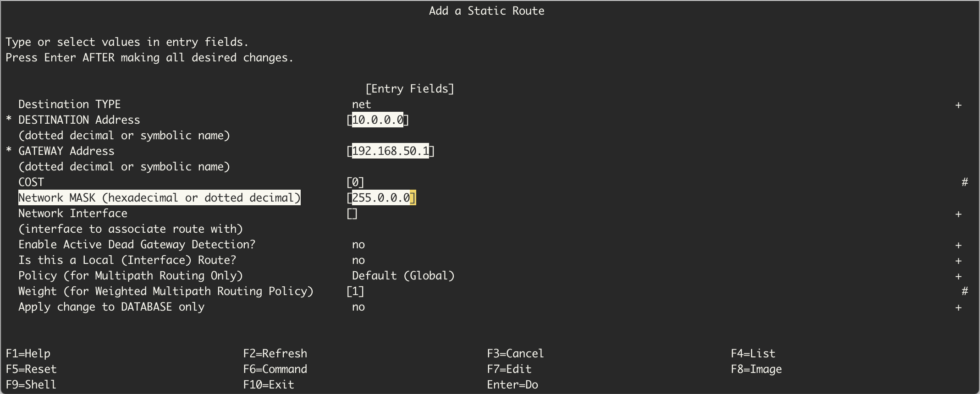Open the Policy value Default (Global)
980x394 pixels.
tap(403, 276)
